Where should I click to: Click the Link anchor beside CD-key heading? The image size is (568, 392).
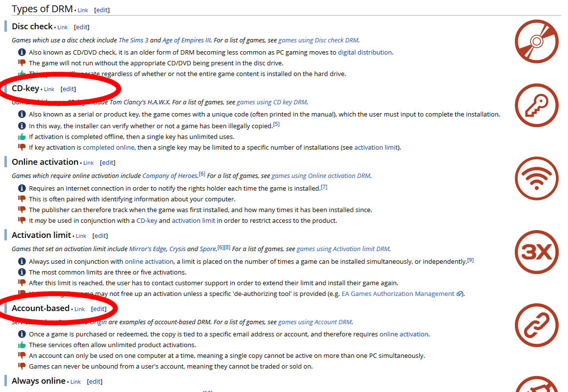tap(49, 89)
